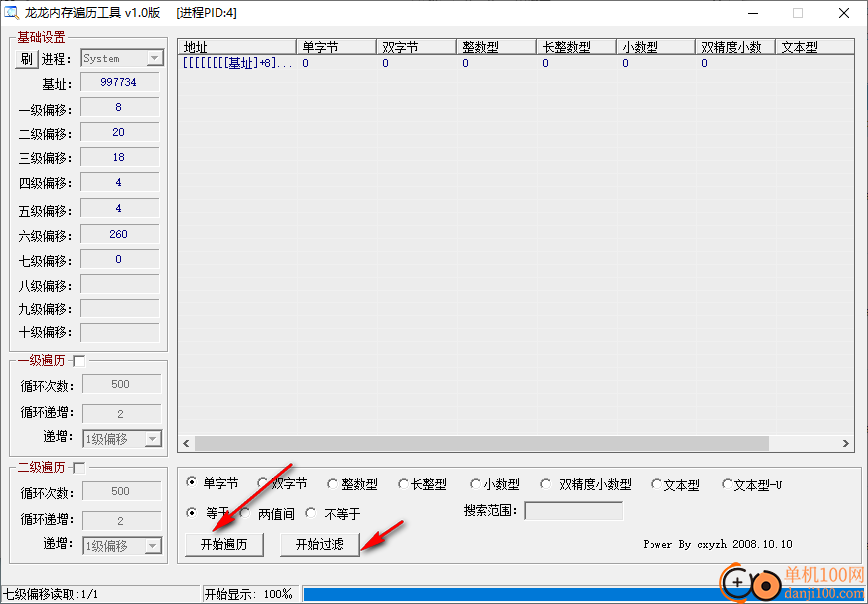Click the 一级偏移 field with value 8
This screenshot has width=868, height=604.
[119, 108]
